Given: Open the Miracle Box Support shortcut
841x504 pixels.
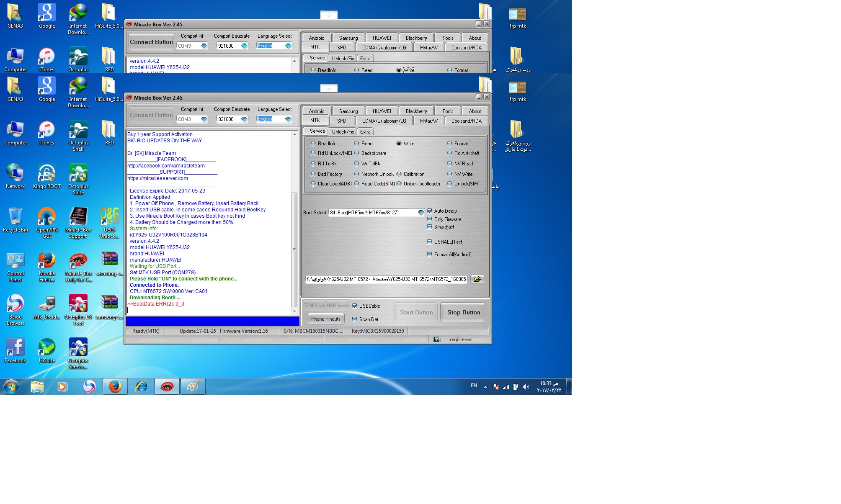Looking at the screenshot, I should point(78,223).
